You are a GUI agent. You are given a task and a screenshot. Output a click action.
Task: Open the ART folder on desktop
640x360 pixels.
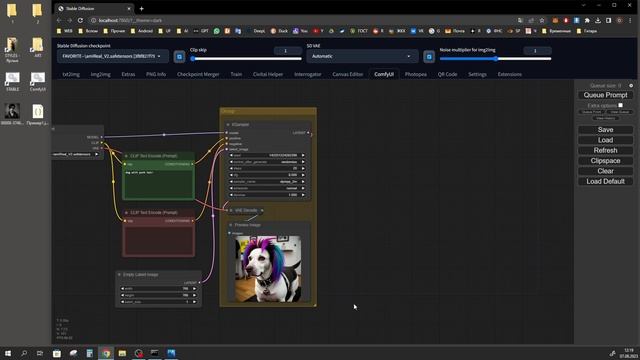(x=38, y=47)
